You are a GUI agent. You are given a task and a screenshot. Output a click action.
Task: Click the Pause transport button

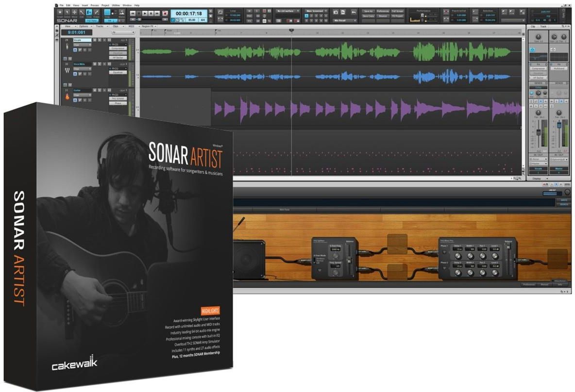[151, 14]
